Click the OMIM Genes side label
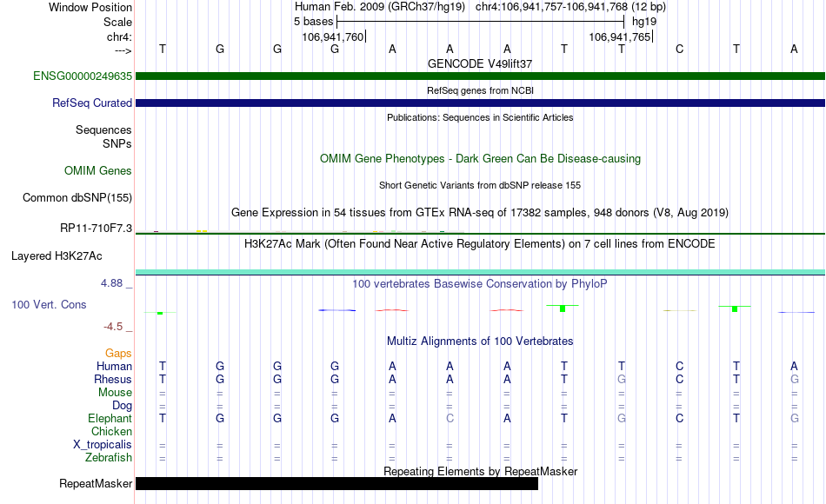Screen dimensions: 826x504 97,170
